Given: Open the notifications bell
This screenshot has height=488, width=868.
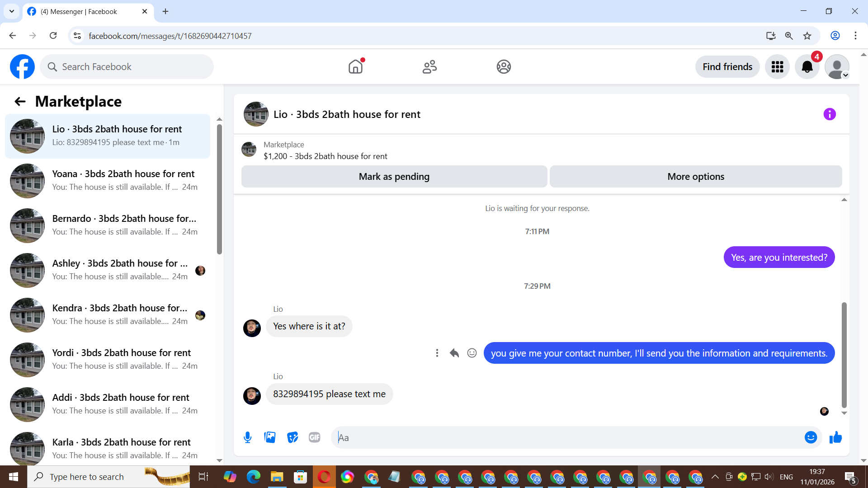Looking at the screenshot, I should pyautogui.click(x=807, y=67).
